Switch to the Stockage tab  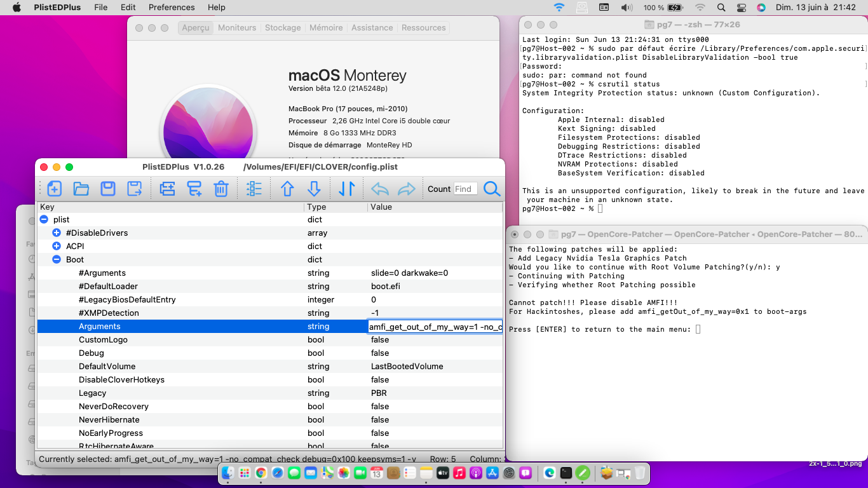pyautogui.click(x=283, y=28)
